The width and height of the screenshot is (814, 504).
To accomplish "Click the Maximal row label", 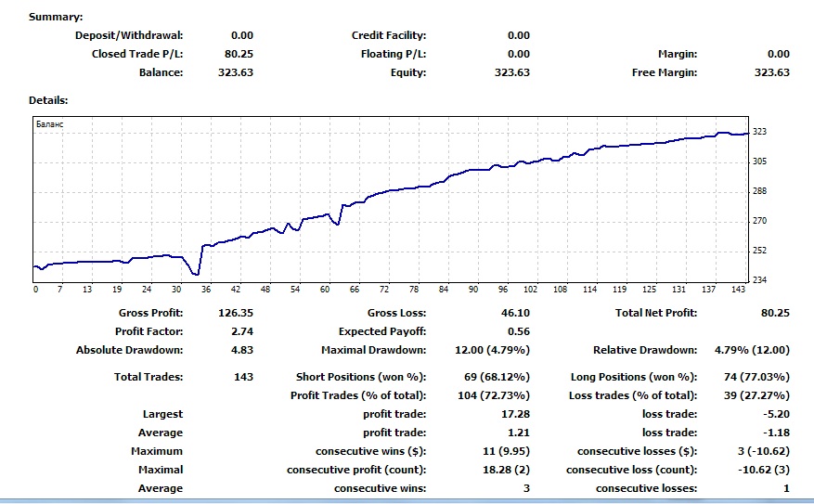I will pyautogui.click(x=161, y=471).
